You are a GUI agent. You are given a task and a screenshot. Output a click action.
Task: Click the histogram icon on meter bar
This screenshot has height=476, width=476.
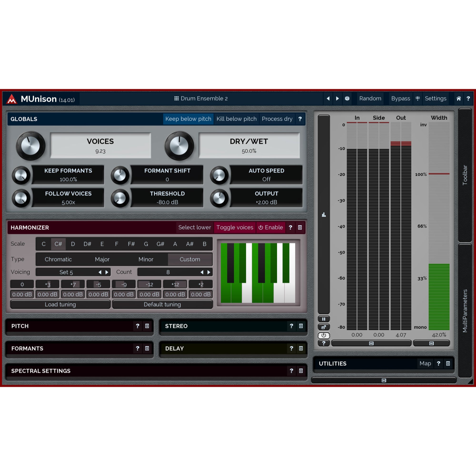tap(324, 215)
